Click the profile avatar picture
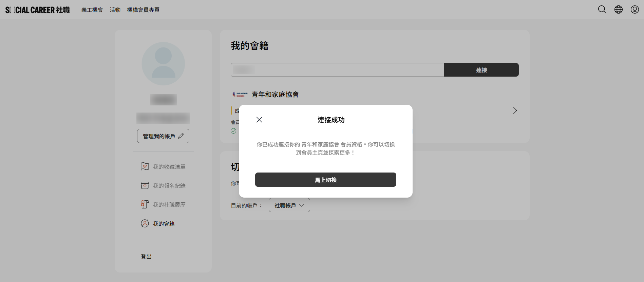 (163, 64)
